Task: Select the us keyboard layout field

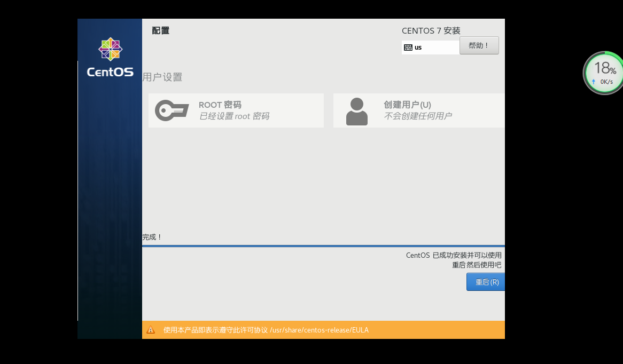Action: tap(430, 48)
